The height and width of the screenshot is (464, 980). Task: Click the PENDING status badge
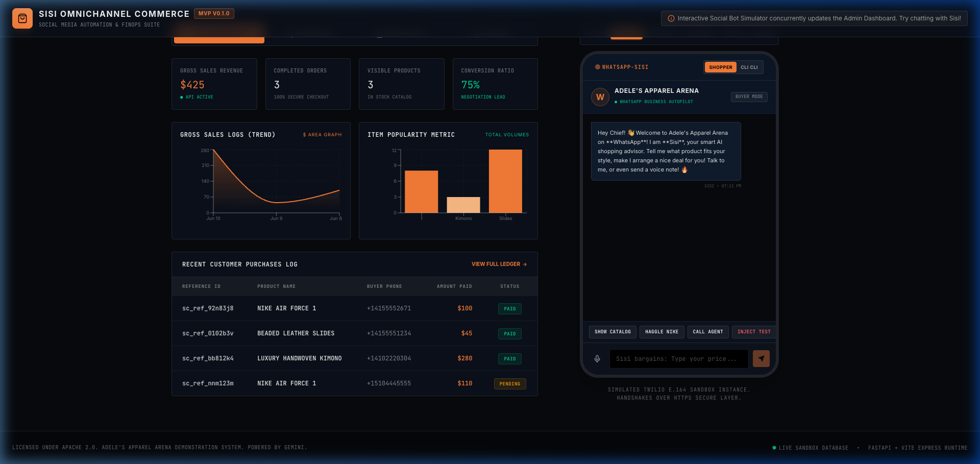click(510, 384)
